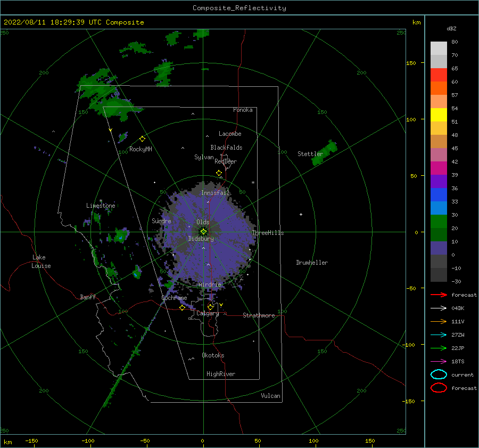Click the red forecast ellipse legend symbol
This screenshot has height=448, width=479.
click(x=439, y=388)
